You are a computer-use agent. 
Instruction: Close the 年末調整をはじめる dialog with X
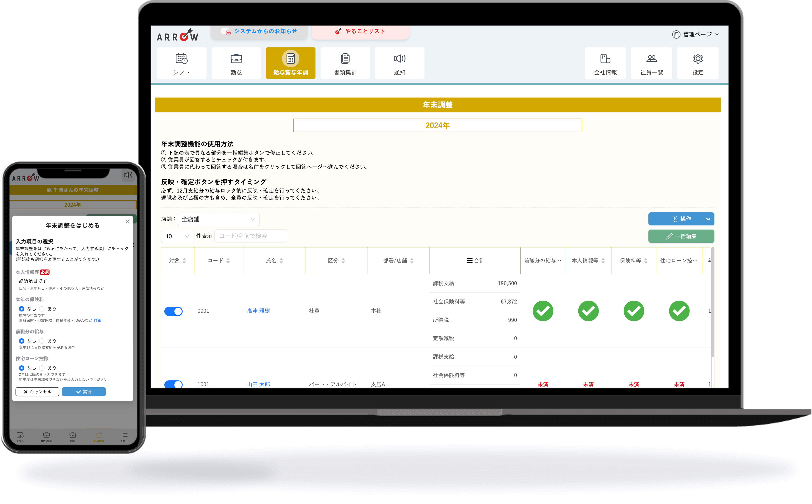[x=127, y=221]
